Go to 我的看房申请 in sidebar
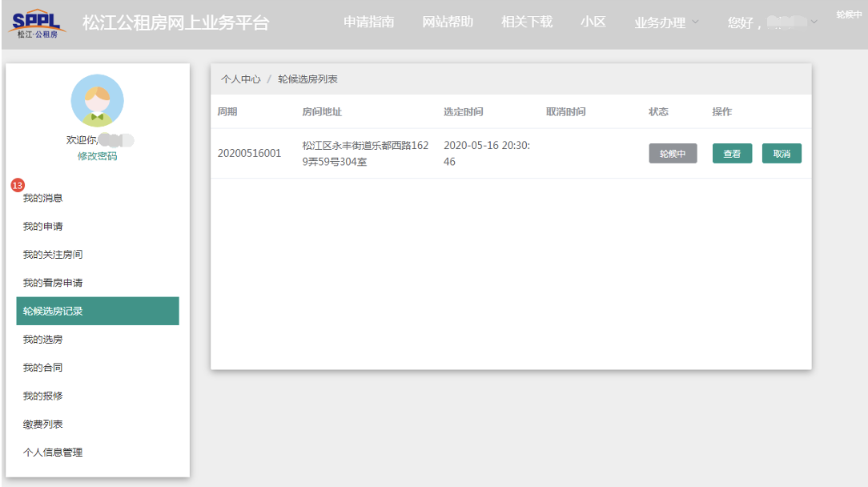Viewport: 868px width, 487px height. pos(53,283)
